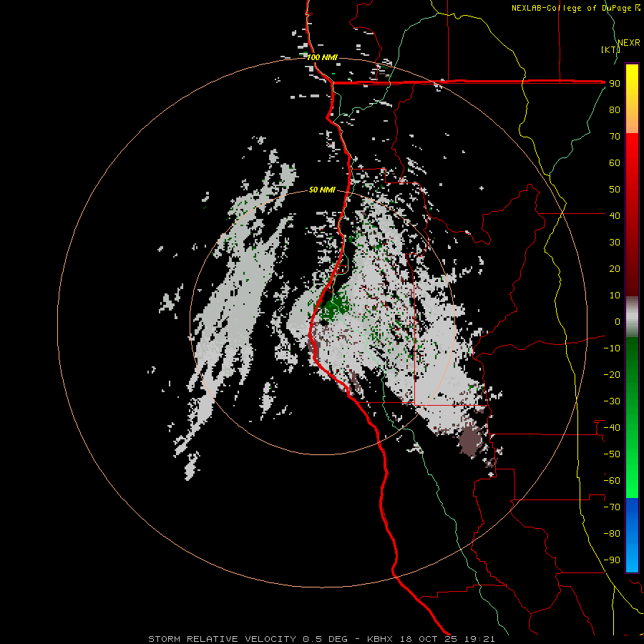Click the 10 value on the velocity scale
This screenshot has height=644, width=644.
point(615,296)
